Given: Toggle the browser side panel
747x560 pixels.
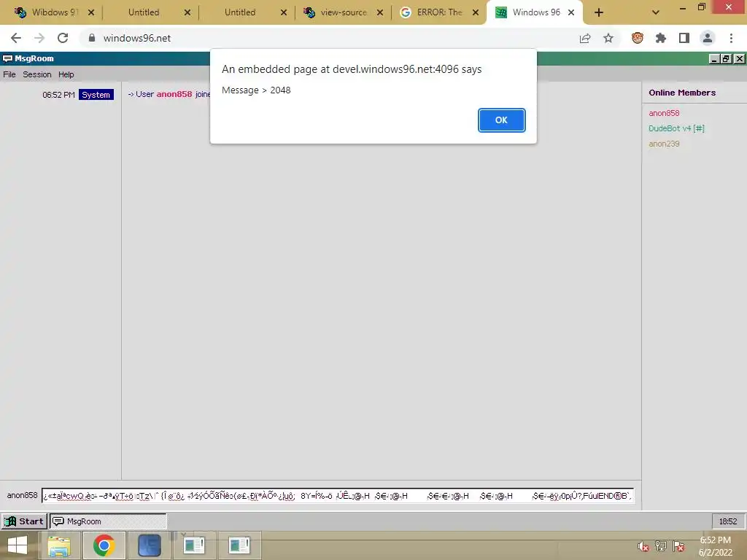Looking at the screenshot, I should pyautogui.click(x=684, y=38).
